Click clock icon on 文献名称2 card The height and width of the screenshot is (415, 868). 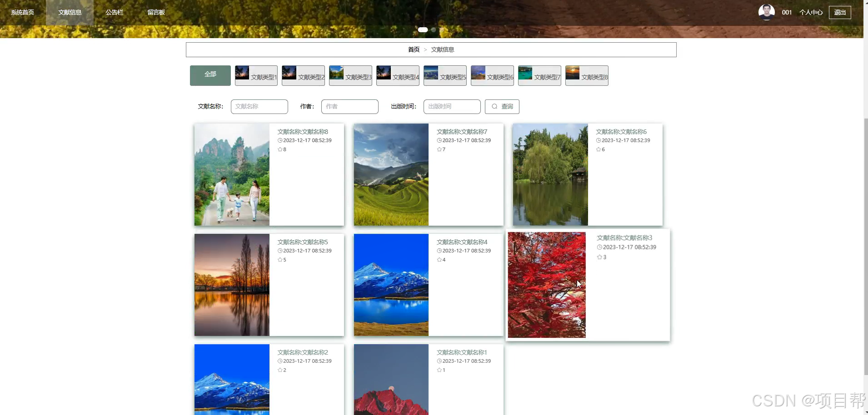(x=280, y=361)
